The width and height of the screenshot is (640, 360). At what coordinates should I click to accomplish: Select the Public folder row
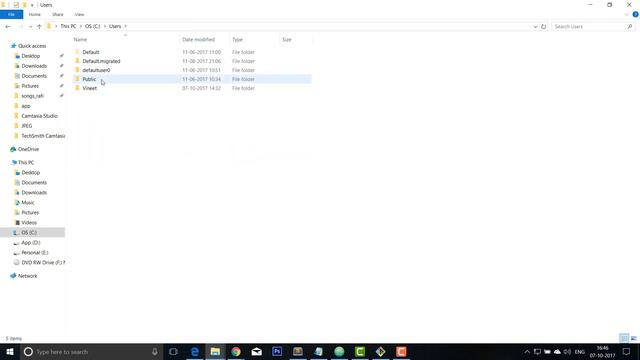click(192, 79)
